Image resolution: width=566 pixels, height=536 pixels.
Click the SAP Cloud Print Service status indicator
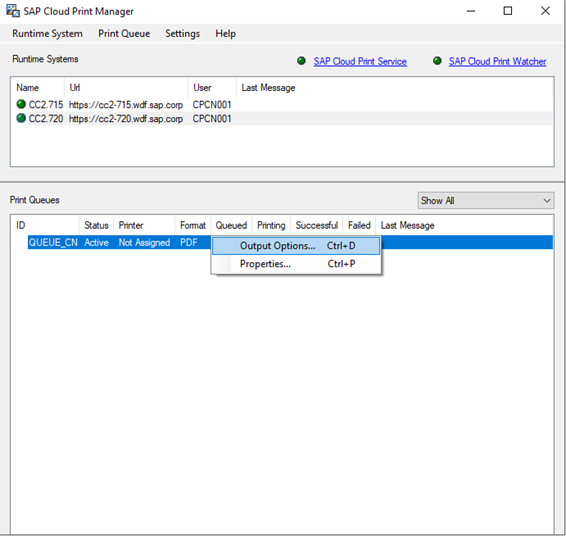tap(301, 61)
